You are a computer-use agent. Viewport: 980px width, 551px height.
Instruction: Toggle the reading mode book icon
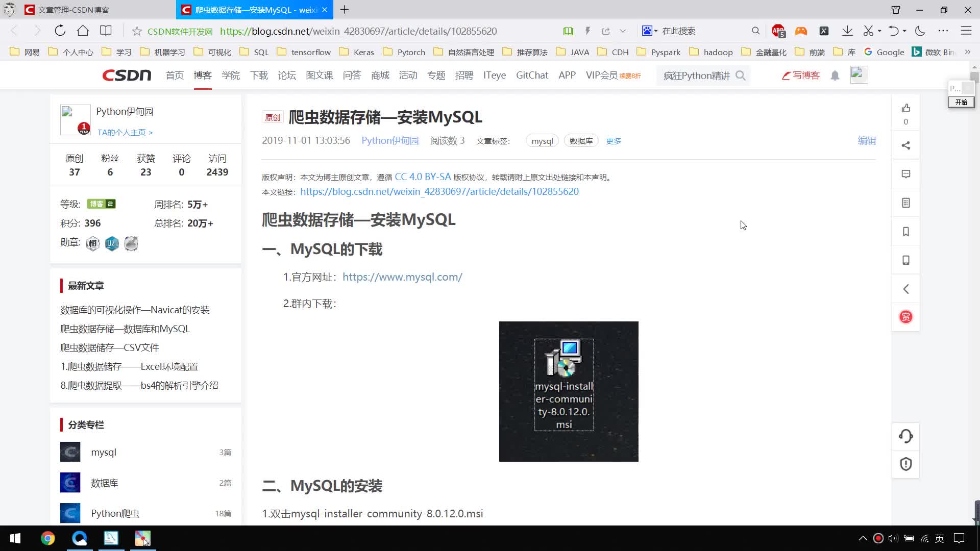[x=568, y=31]
